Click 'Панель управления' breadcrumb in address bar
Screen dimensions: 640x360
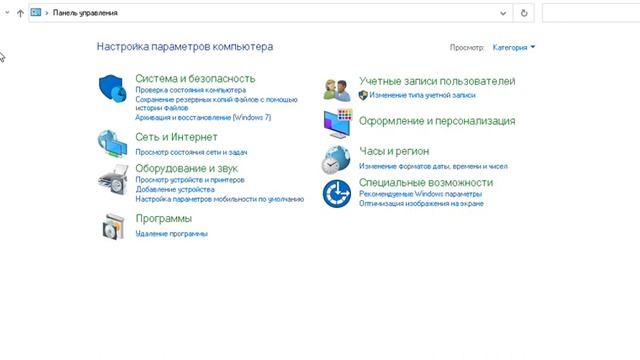(85, 13)
